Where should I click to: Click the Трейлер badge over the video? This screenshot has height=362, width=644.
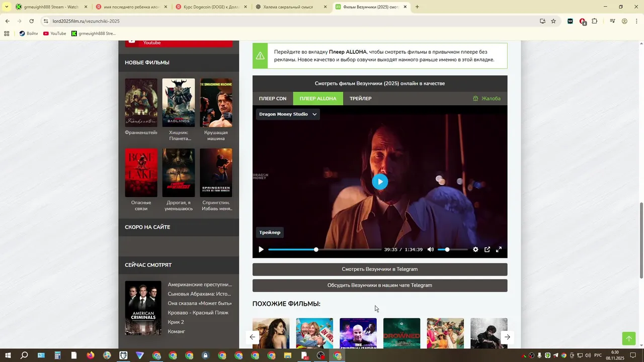point(270,232)
